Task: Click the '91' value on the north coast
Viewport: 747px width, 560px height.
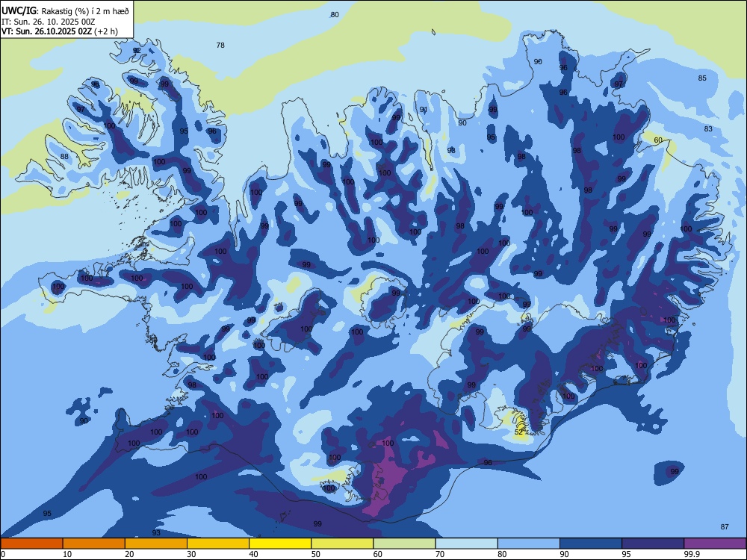Action: tap(423, 110)
